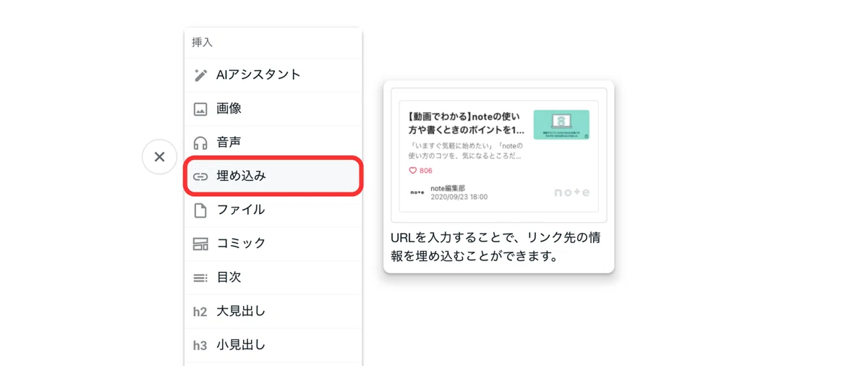Click the table of contents list icon

point(200,278)
